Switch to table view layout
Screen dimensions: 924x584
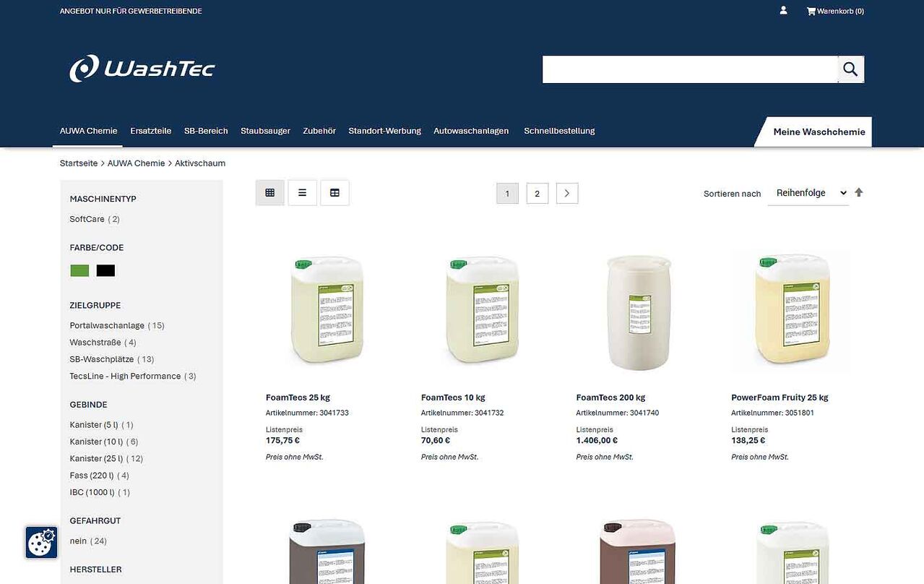(334, 193)
